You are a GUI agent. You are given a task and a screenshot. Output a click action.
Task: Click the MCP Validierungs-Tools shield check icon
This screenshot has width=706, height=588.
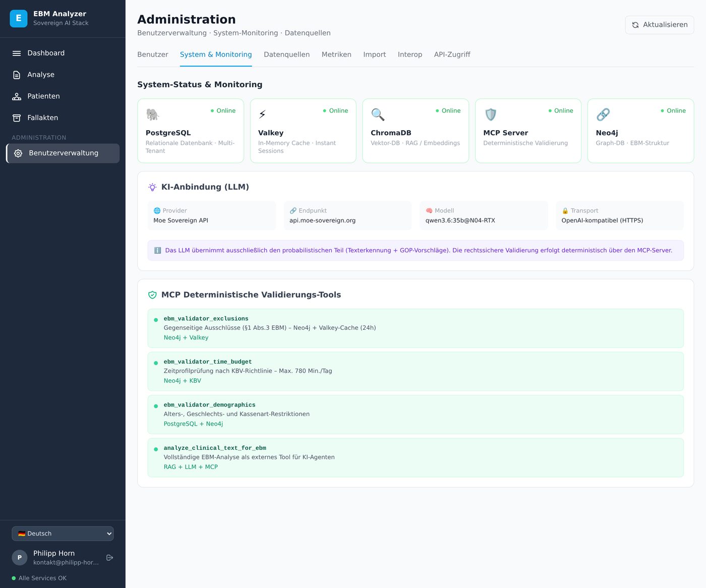pos(152,295)
